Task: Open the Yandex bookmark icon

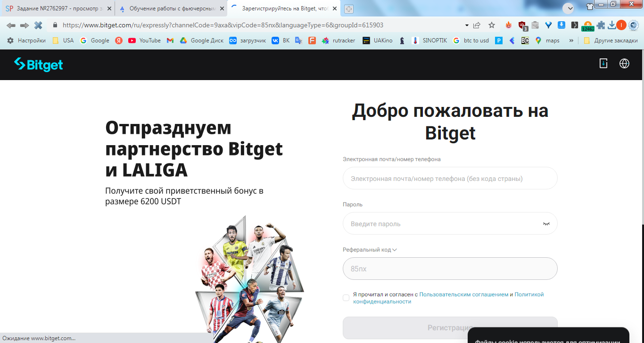Action: 119,41
